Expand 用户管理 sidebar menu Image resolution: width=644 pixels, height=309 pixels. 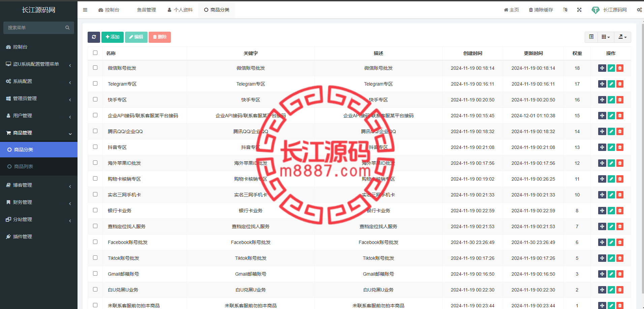click(39, 116)
